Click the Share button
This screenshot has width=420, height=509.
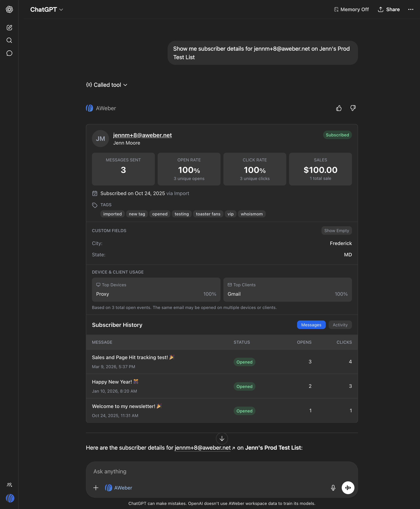(388, 9)
